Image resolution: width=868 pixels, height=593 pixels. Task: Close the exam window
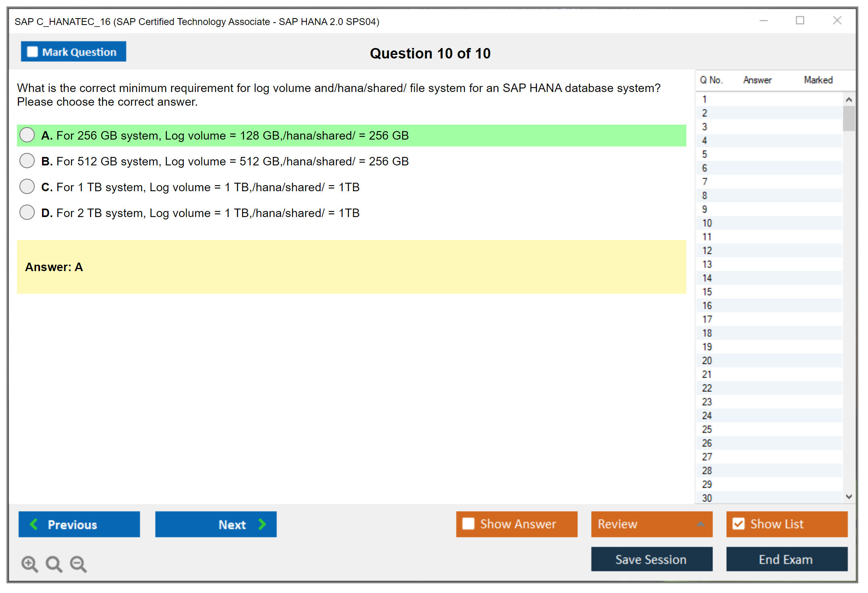click(x=837, y=21)
